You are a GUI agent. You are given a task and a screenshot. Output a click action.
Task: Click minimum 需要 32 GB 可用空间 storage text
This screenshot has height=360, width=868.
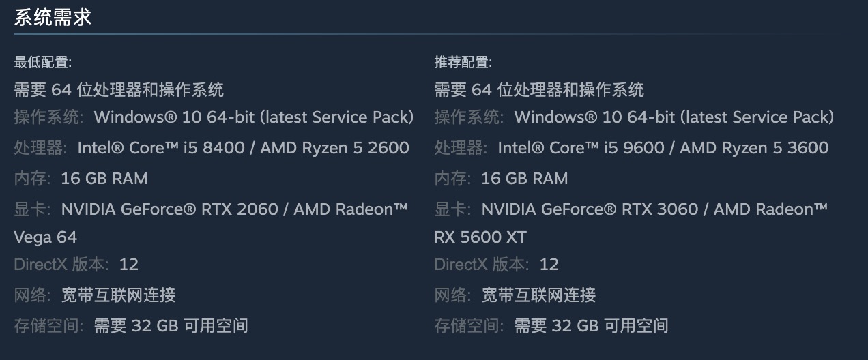coord(171,326)
